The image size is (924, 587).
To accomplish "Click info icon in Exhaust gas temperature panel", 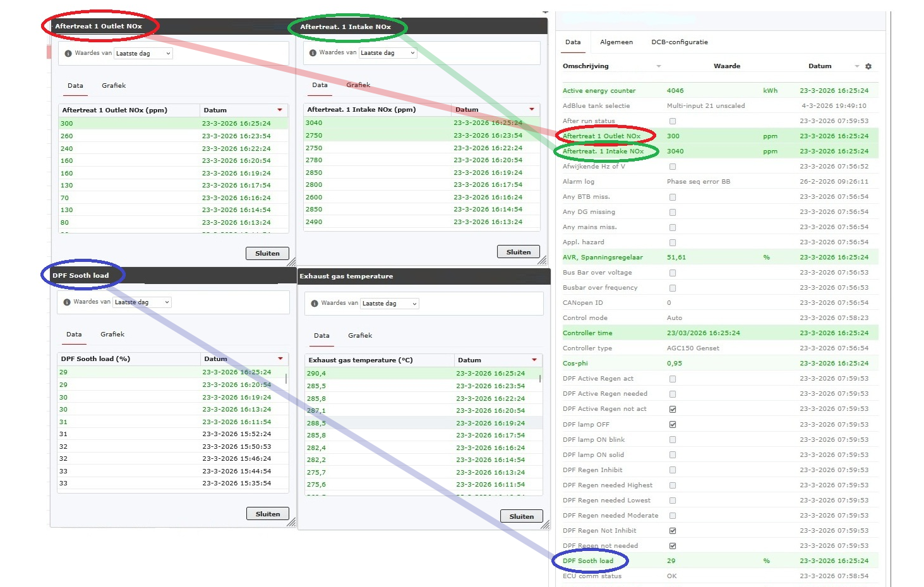I will (x=315, y=304).
